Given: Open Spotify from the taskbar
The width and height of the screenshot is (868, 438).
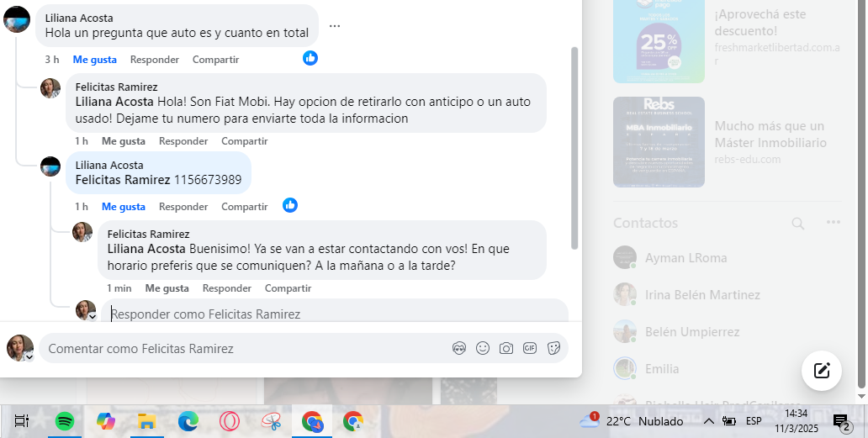Looking at the screenshot, I should coord(65,421).
